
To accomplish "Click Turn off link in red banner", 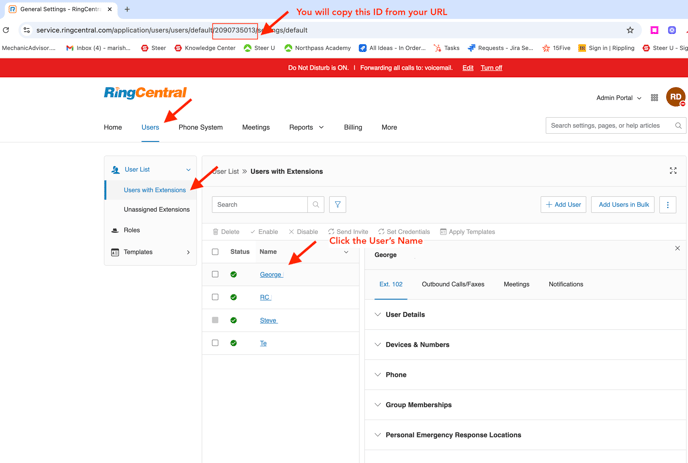I will [491, 68].
